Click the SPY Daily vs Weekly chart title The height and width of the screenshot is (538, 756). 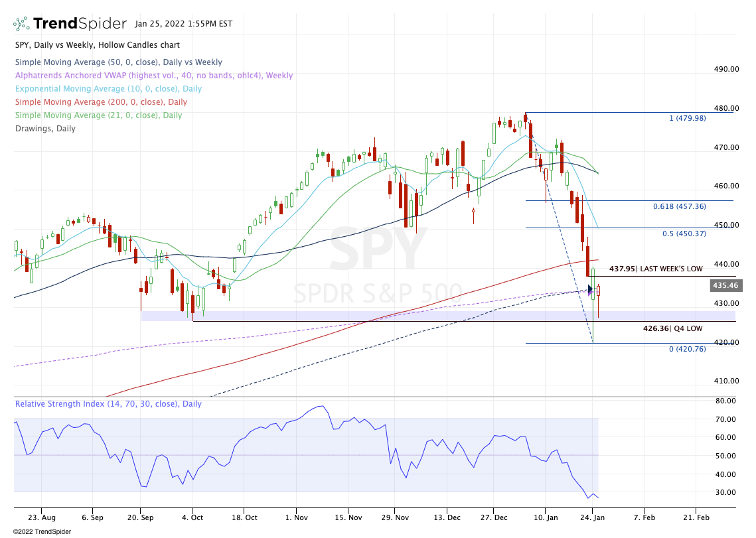click(x=98, y=45)
